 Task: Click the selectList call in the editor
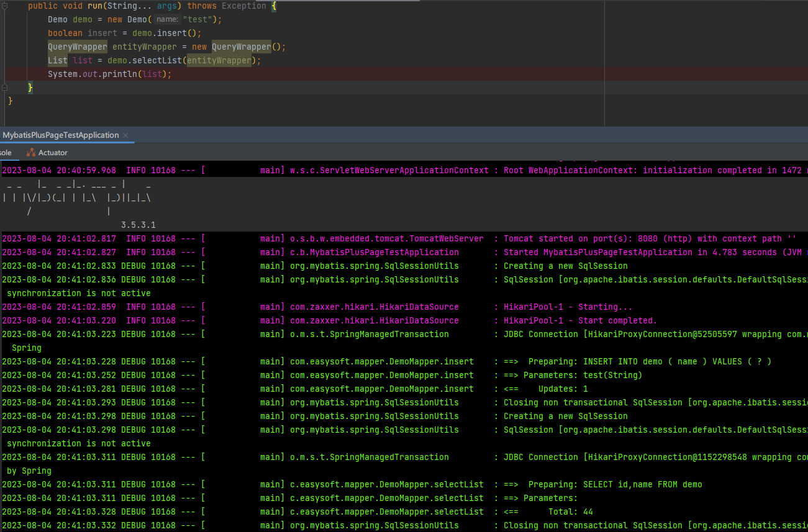[157, 60]
